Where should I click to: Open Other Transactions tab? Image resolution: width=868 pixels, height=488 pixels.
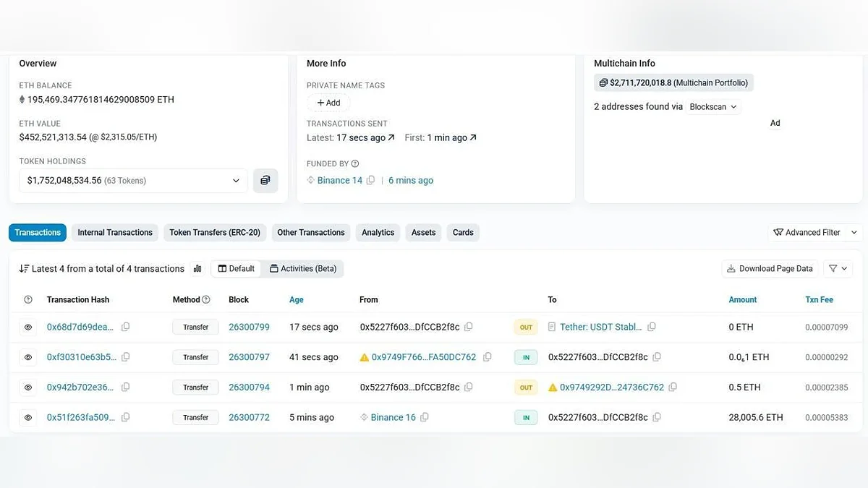[x=311, y=233]
